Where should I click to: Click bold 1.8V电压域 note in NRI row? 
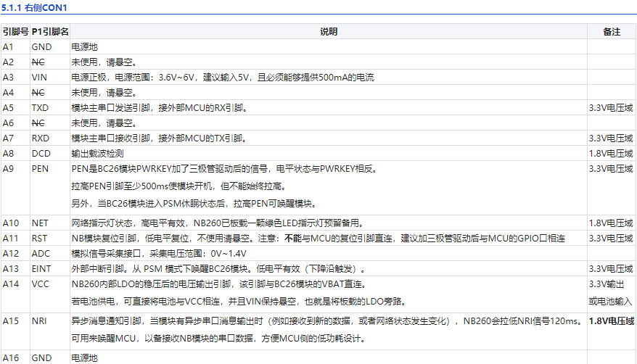[612, 321]
